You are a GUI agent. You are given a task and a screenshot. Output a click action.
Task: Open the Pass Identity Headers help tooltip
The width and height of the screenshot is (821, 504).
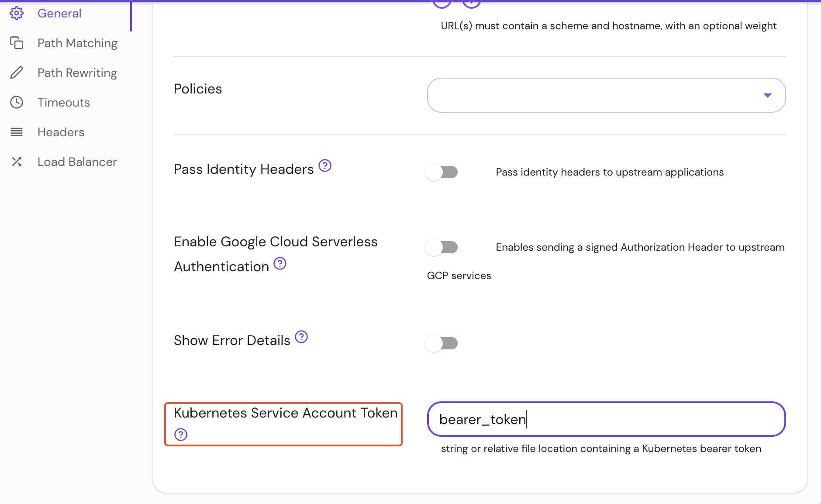[x=325, y=166]
